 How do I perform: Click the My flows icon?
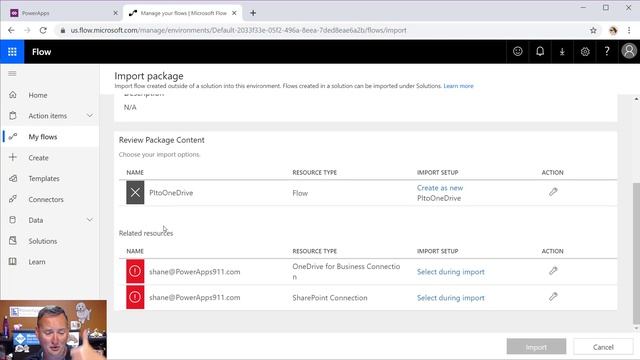[13, 136]
